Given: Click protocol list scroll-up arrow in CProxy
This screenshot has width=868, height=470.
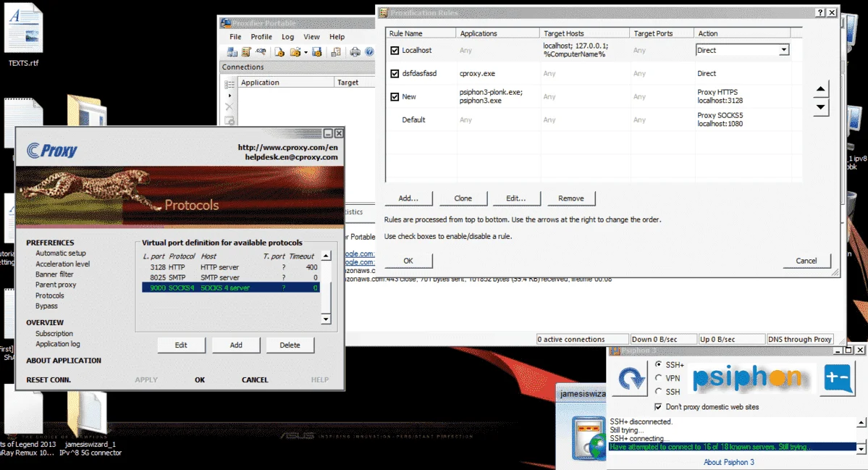Looking at the screenshot, I should [326, 256].
